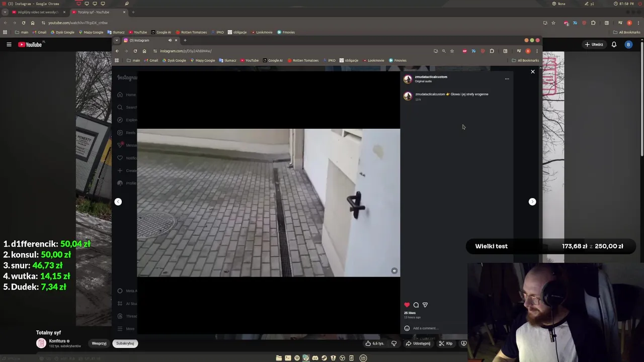The width and height of the screenshot is (644, 362).
Task: Click the Wesprzyj button
Action: coord(99,343)
